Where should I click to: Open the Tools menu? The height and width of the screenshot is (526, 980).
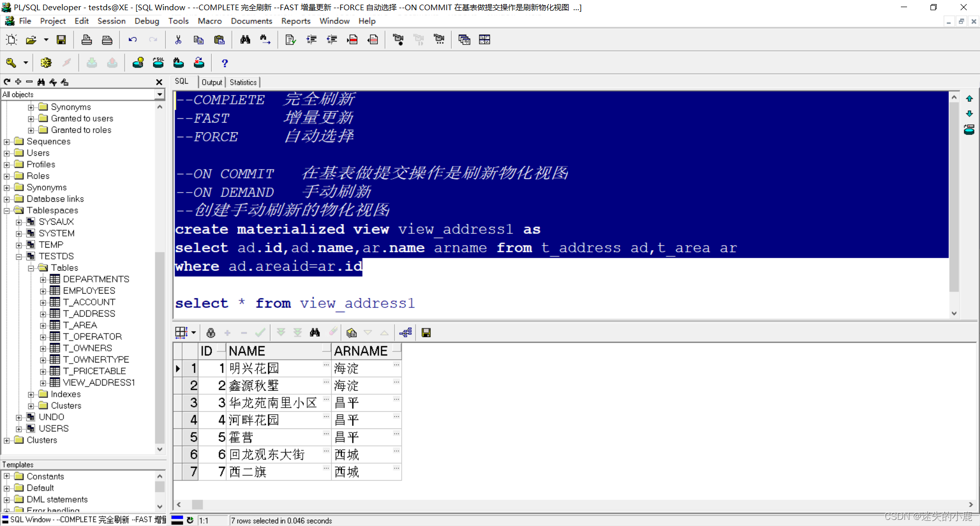pyautogui.click(x=179, y=21)
